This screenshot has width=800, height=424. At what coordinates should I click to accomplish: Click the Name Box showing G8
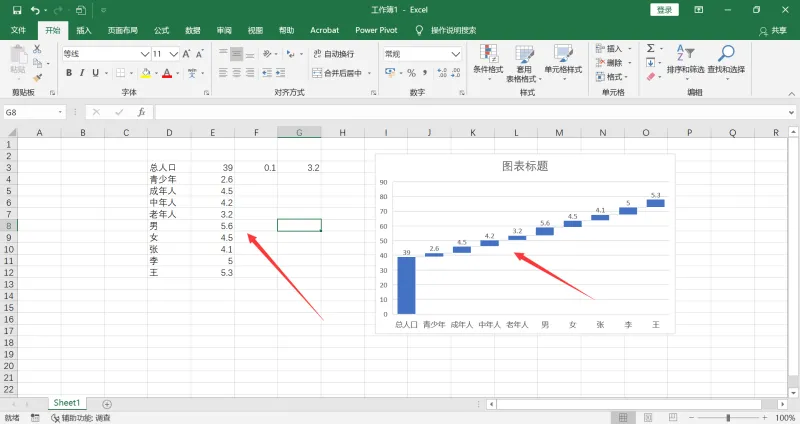(x=34, y=112)
